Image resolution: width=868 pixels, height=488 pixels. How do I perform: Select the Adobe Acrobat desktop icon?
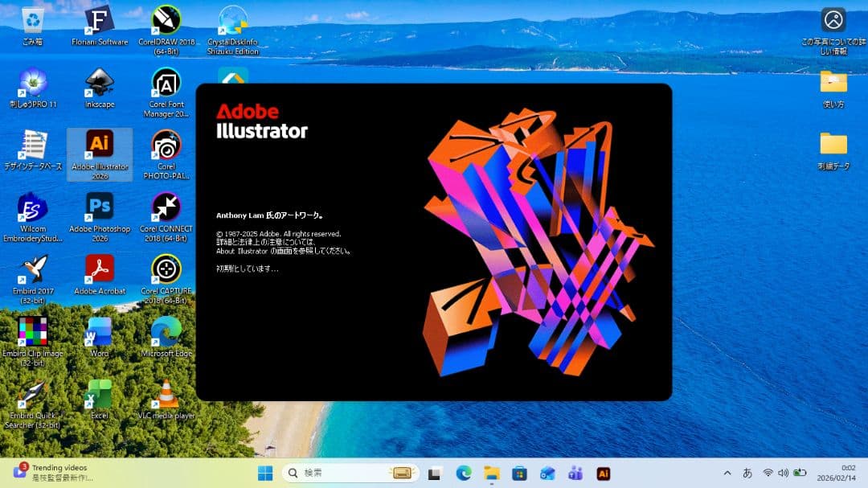click(x=100, y=269)
